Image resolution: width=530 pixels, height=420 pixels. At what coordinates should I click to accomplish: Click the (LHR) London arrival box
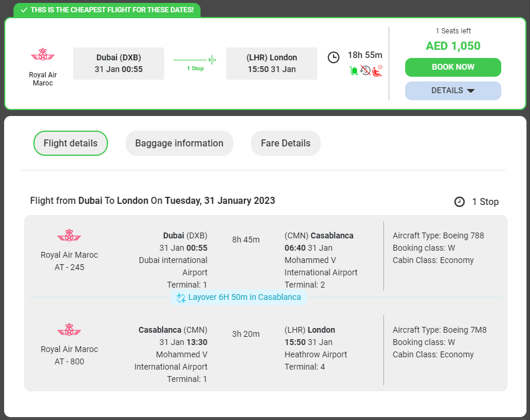[271, 63]
